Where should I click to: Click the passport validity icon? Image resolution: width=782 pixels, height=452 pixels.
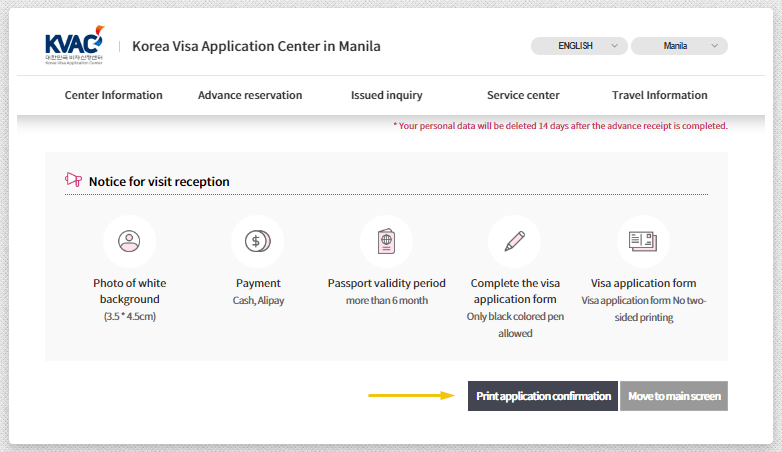point(386,241)
